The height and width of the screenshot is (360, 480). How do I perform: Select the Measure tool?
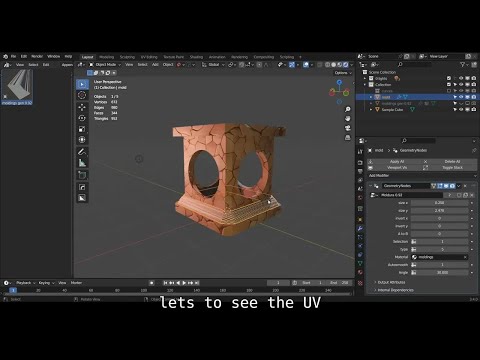(x=82, y=163)
